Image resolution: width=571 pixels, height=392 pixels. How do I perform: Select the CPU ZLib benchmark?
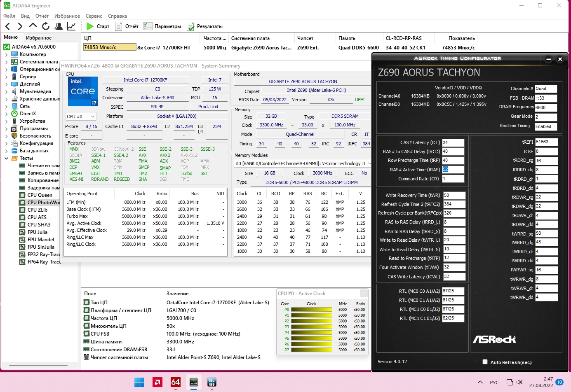pyautogui.click(x=38, y=210)
